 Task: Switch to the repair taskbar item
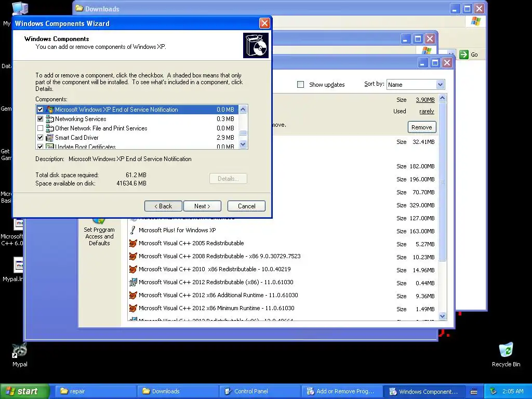coord(96,392)
